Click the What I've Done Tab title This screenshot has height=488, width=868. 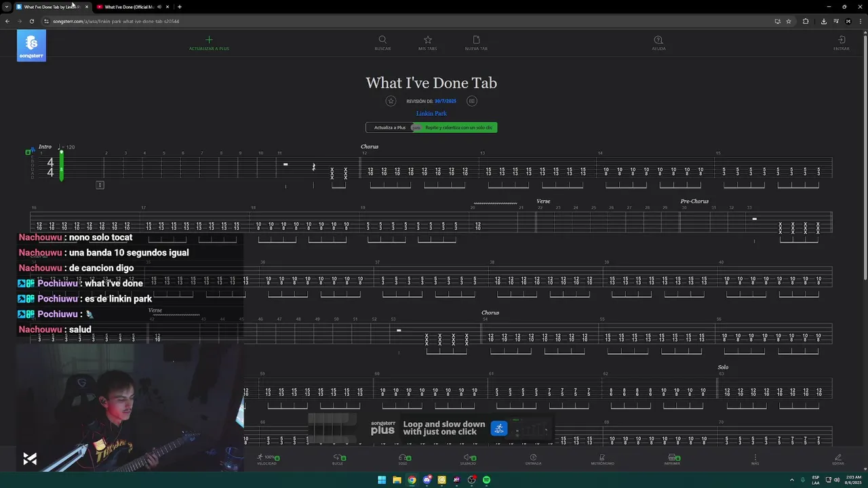pyautogui.click(x=431, y=83)
